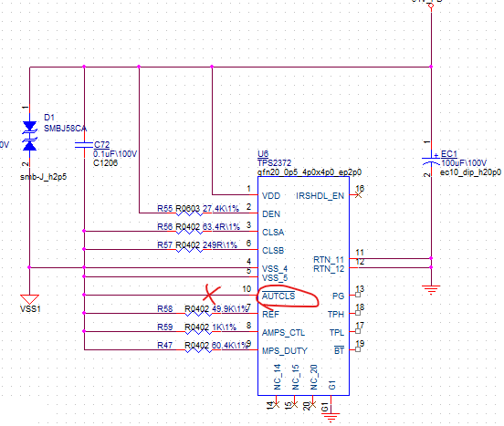Click the AUTCLS pin name
Viewport: 504px width, 426px height.
click(x=278, y=296)
